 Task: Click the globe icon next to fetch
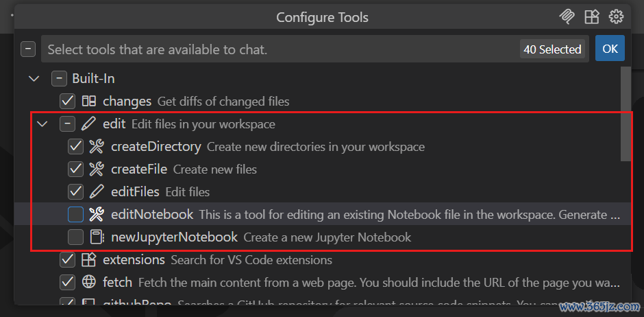[89, 283]
